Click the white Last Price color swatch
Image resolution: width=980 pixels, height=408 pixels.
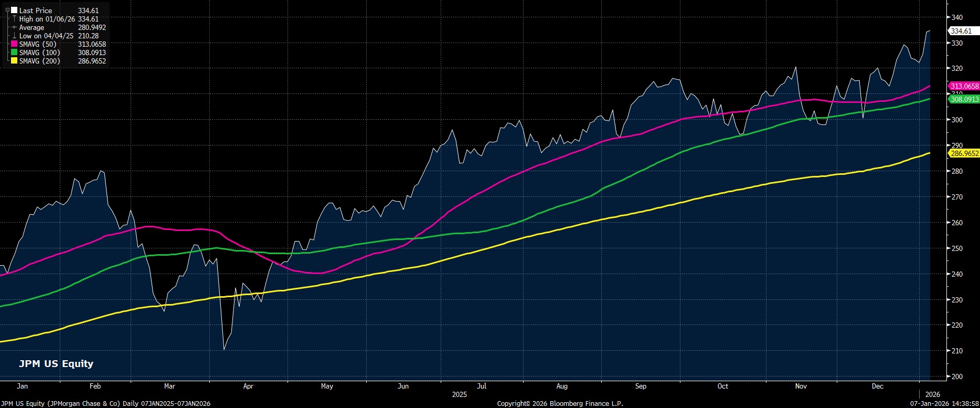coord(14,11)
